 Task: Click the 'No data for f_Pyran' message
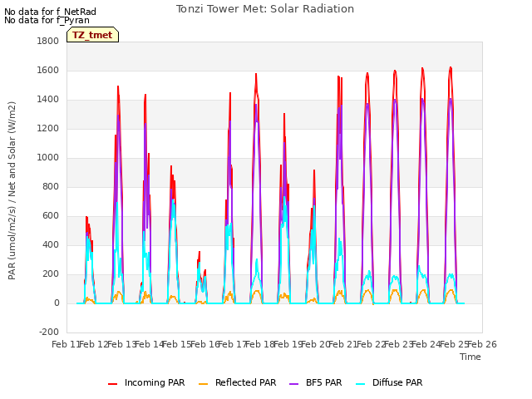click(x=47, y=20)
